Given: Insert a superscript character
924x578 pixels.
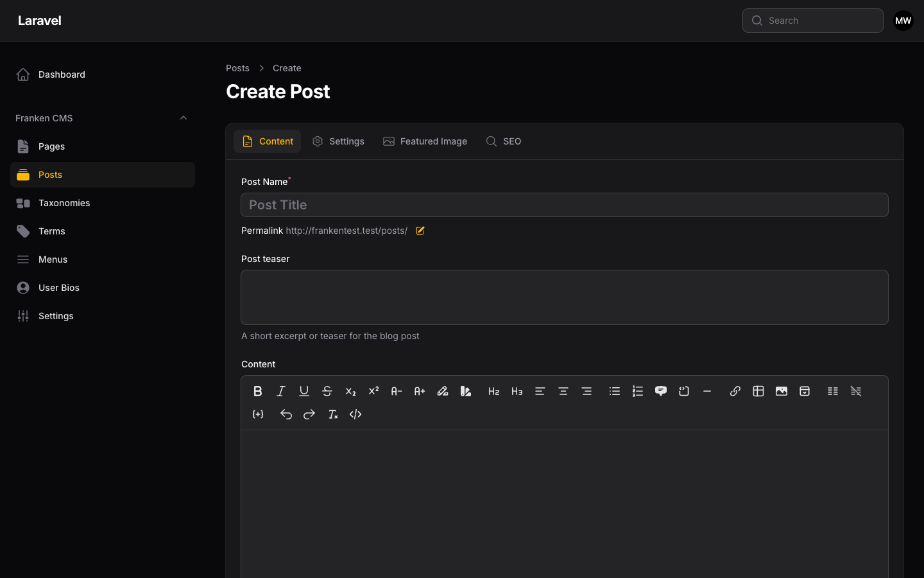Looking at the screenshot, I should (373, 391).
